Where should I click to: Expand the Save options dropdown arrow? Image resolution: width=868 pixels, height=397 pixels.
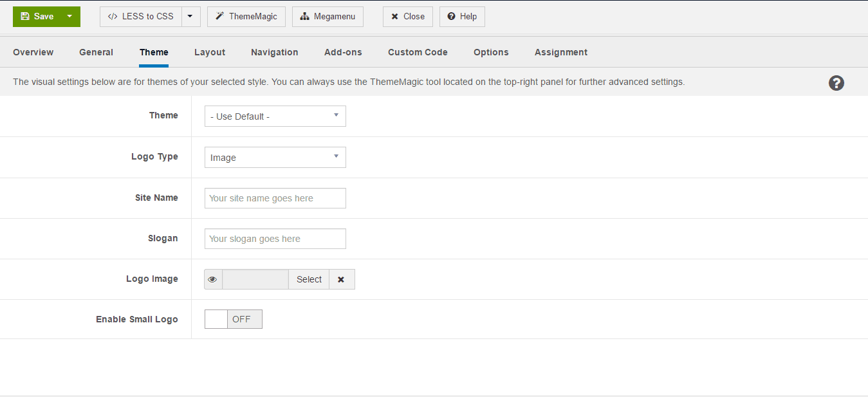[x=69, y=17]
